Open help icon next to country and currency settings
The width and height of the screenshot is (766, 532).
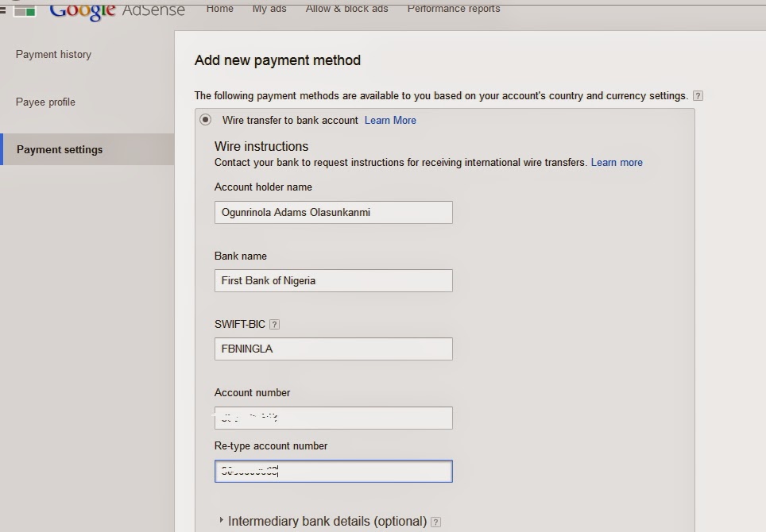(698, 95)
